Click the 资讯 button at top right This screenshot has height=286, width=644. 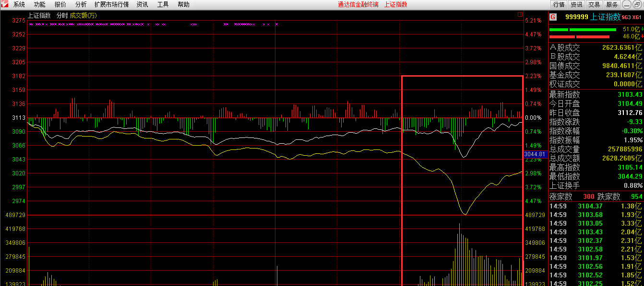[576, 4]
